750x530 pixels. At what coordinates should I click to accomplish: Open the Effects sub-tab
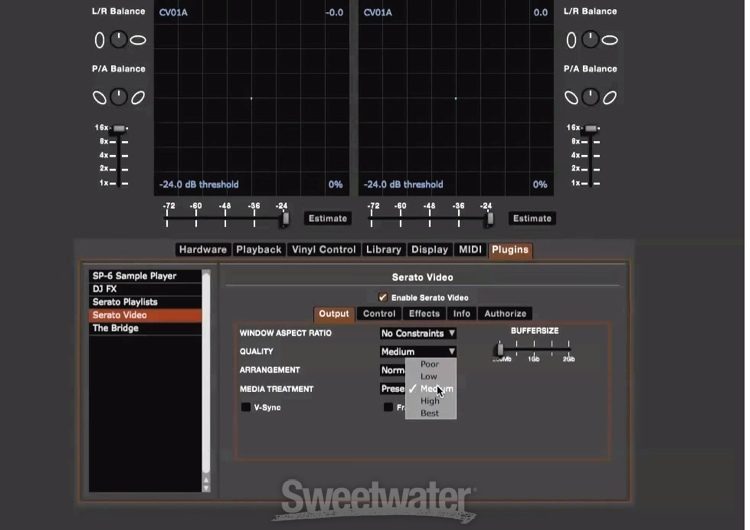[424, 314]
